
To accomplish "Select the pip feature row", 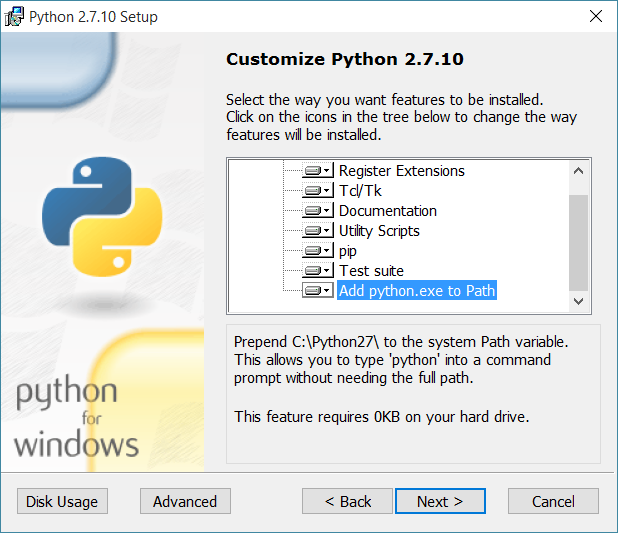I will pyautogui.click(x=348, y=251).
